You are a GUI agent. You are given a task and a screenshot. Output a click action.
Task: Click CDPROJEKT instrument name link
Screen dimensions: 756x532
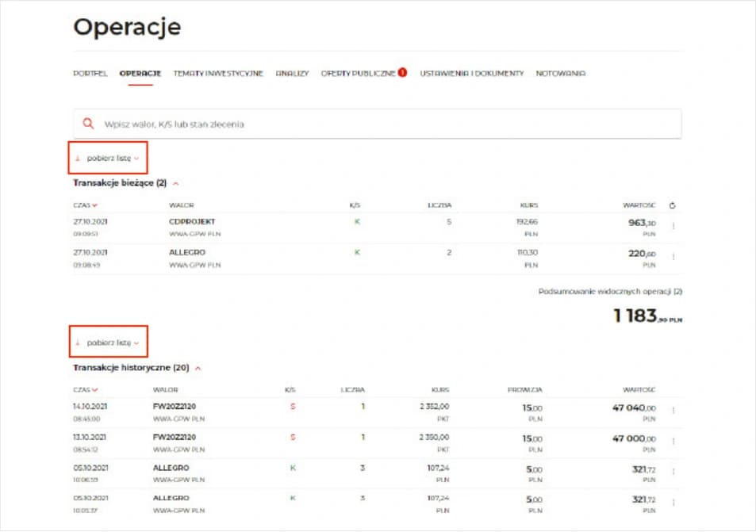click(186, 222)
